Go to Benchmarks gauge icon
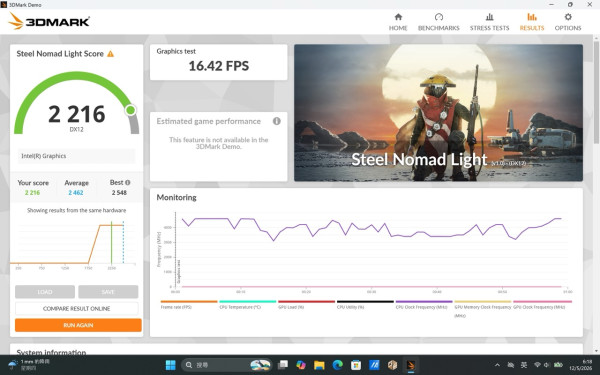Viewport: 600px width, 375px height. coord(439,17)
